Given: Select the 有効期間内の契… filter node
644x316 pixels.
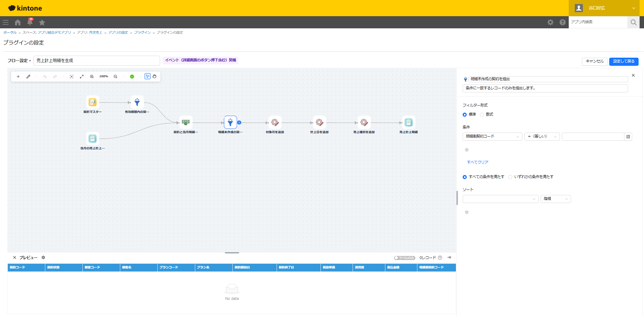Looking at the screenshot, I should [x=137, y=102].
